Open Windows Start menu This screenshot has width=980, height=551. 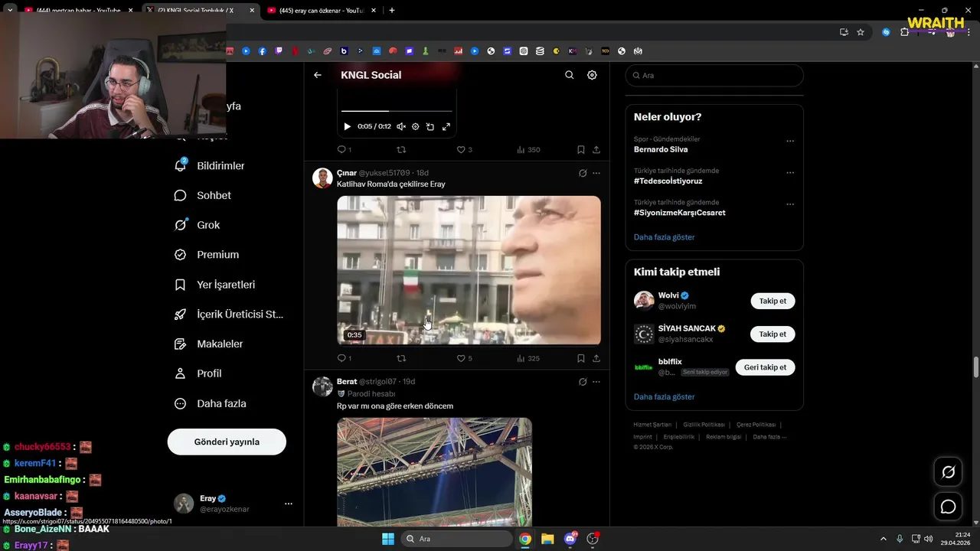pyautogui.click(x=387, y=539)
